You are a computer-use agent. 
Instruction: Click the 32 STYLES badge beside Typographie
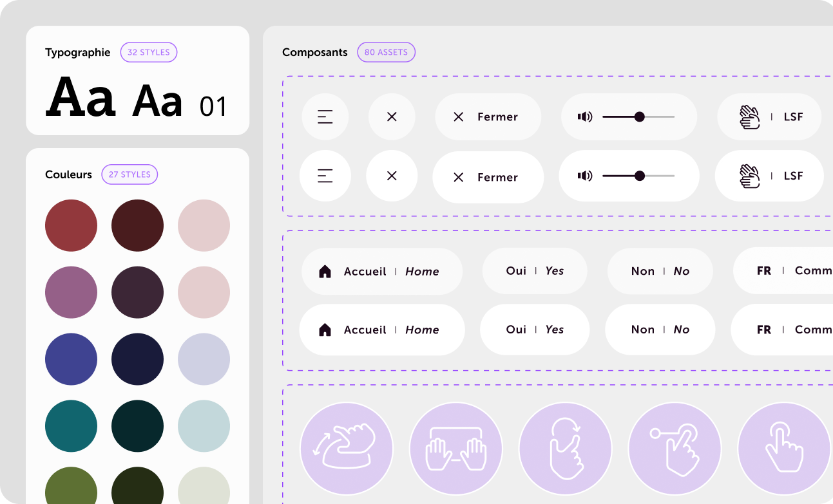149,52
